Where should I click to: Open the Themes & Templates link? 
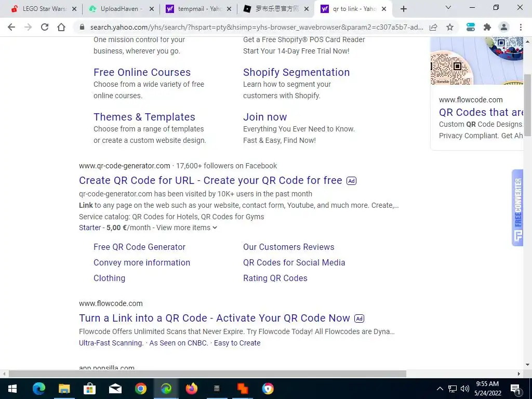pyautogui.click(x=144, y=117)
